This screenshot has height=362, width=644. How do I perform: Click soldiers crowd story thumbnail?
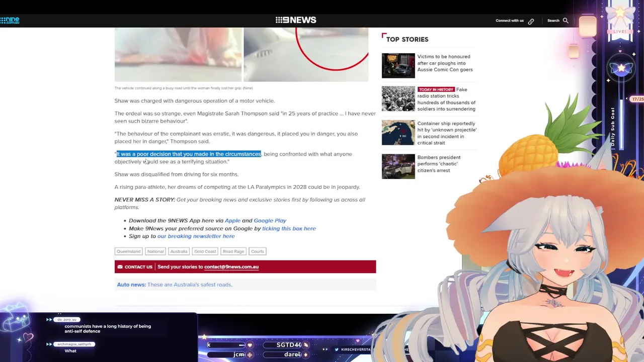pos(398,99)
